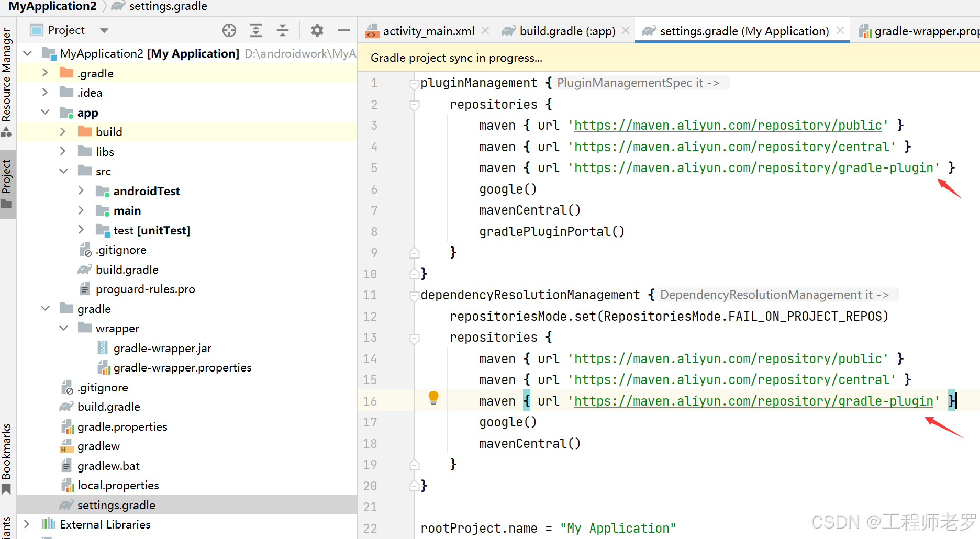Screen dimensions: 980x539
Task: Open Project panel gear options
Action: (317, 30)
